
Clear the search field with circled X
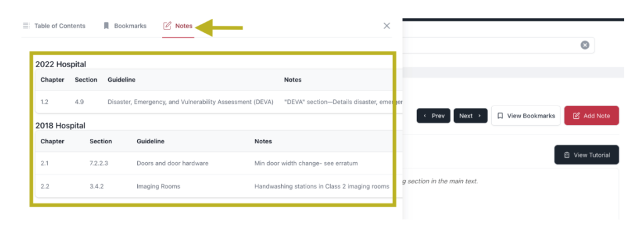tap(585, 45)
